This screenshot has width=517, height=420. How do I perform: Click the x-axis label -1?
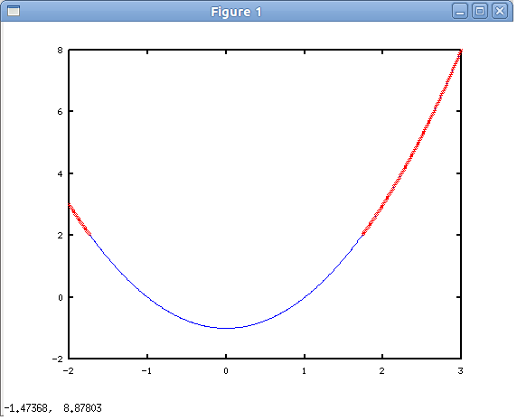146,371
